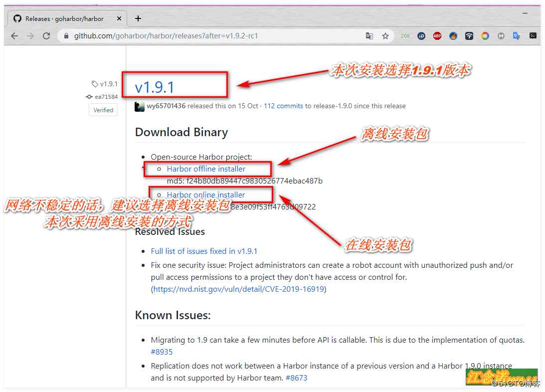Open issue #8673 link
Image resolution: width=545 pixels, height=392 pixels.
[x=297, y=378]
